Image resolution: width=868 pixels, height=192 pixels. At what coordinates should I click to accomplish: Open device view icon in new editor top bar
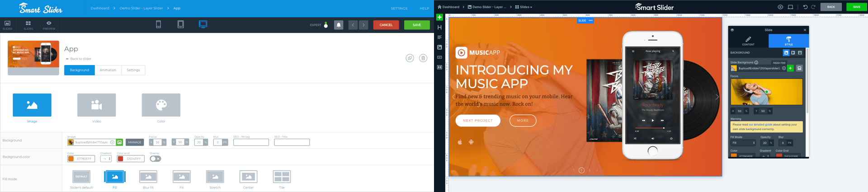pyautogui.click(x=790, y=7)
